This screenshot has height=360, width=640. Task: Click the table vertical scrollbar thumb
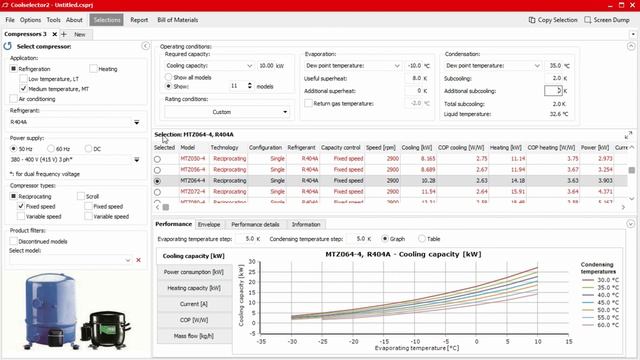pos(631,170)
